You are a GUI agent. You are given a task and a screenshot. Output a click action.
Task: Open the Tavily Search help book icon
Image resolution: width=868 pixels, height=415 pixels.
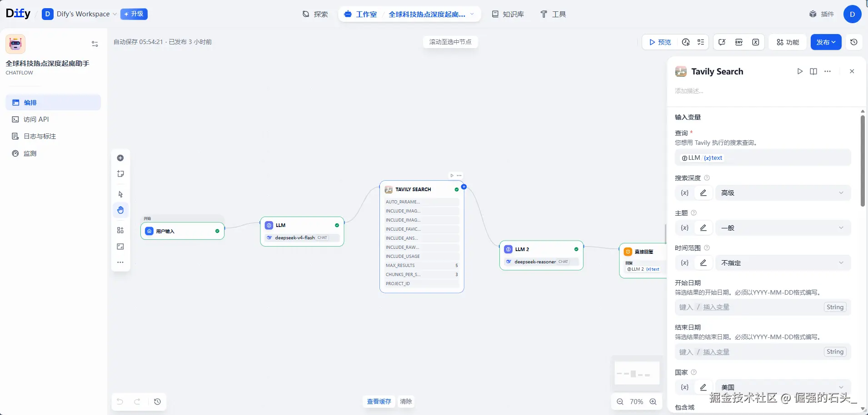813,71
